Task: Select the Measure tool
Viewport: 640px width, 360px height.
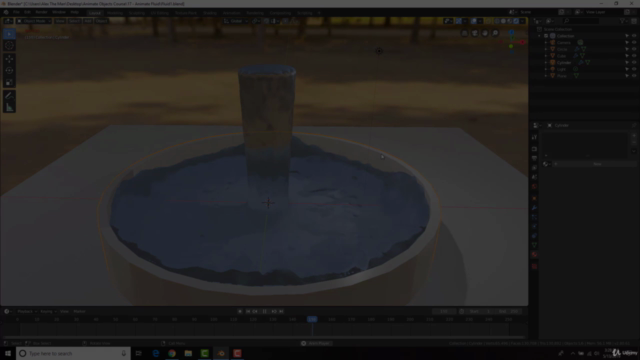Action: pyautogui.click(x=9, y=108)
